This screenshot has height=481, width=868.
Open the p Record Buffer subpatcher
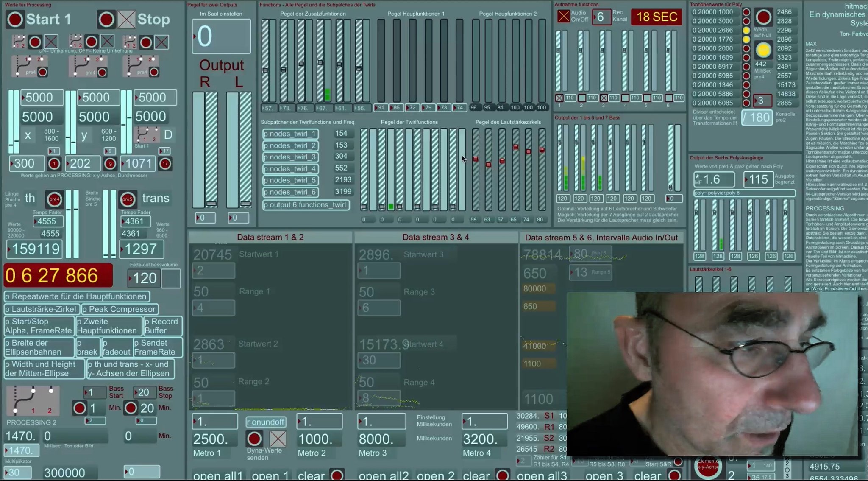coord(163,326)
